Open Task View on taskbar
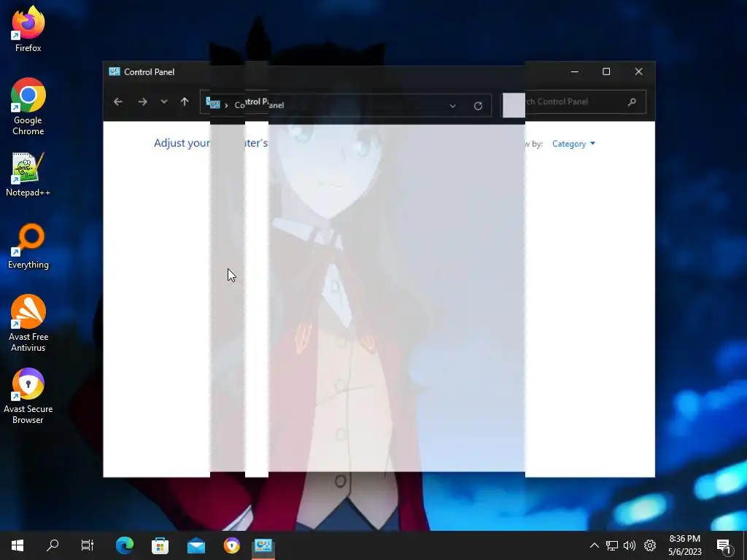This screenshot has width=747, height=560. [x=88, y=545]
